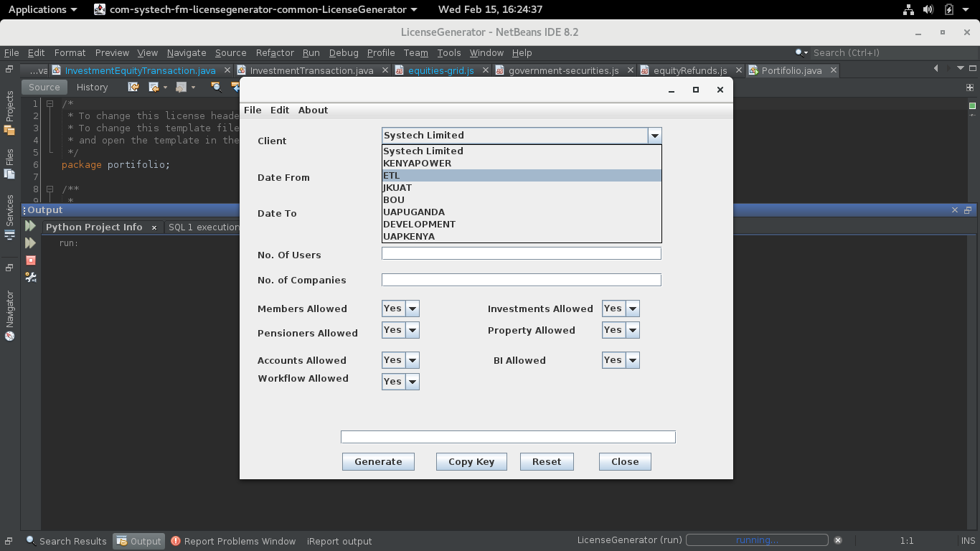This screenshot has height=551, width=980.
Task: Close the equityRefunds.js tab
Action: (x=738, y=70)
